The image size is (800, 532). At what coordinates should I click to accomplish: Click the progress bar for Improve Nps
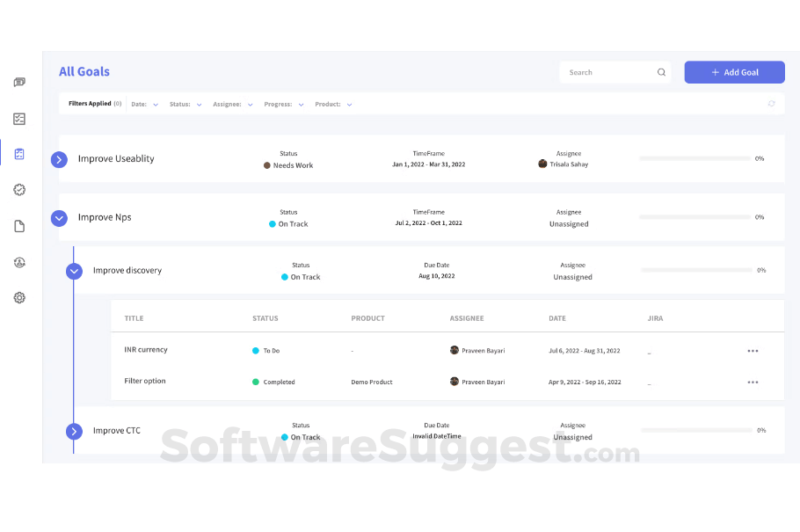tap(695, 217)
